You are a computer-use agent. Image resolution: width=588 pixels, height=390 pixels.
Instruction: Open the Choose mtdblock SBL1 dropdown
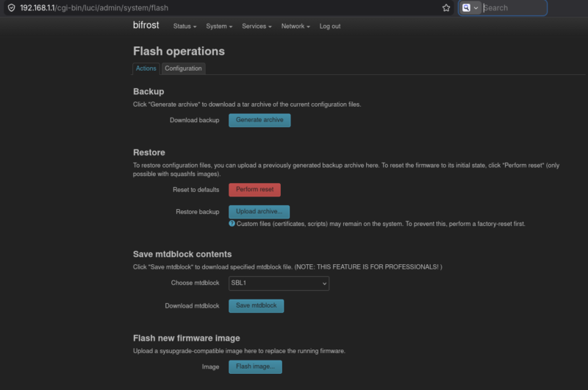pos(279,283)
